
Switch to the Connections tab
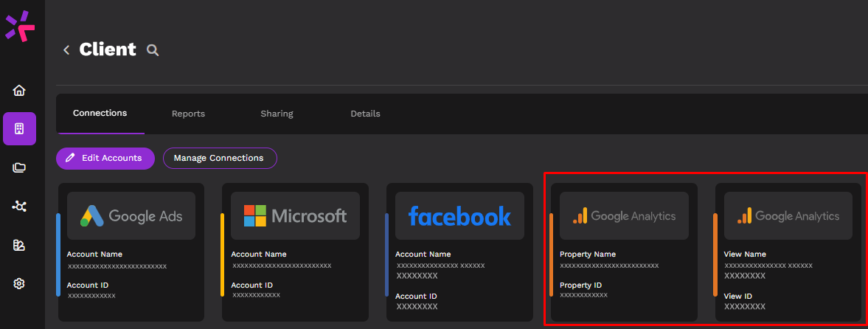100,113
